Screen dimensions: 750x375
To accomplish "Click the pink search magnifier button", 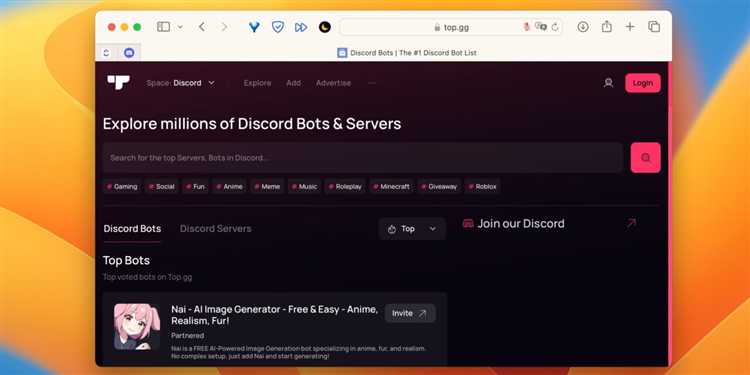I will [x=646, y=157].
